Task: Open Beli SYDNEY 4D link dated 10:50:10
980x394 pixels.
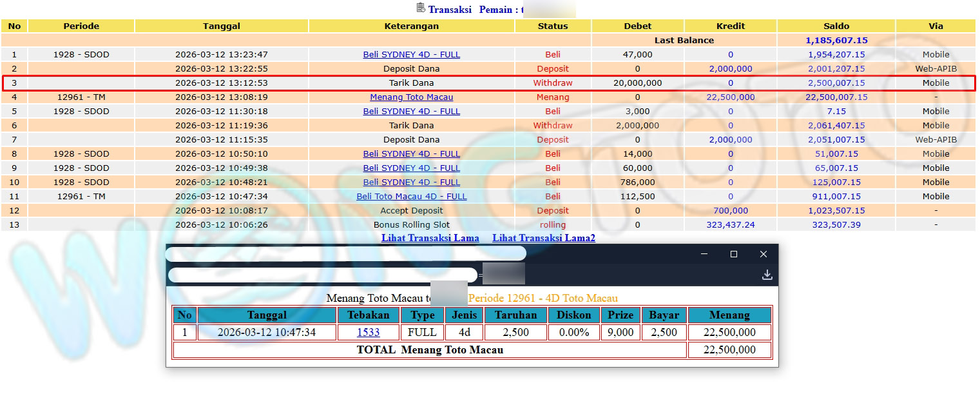Action: 411,154
